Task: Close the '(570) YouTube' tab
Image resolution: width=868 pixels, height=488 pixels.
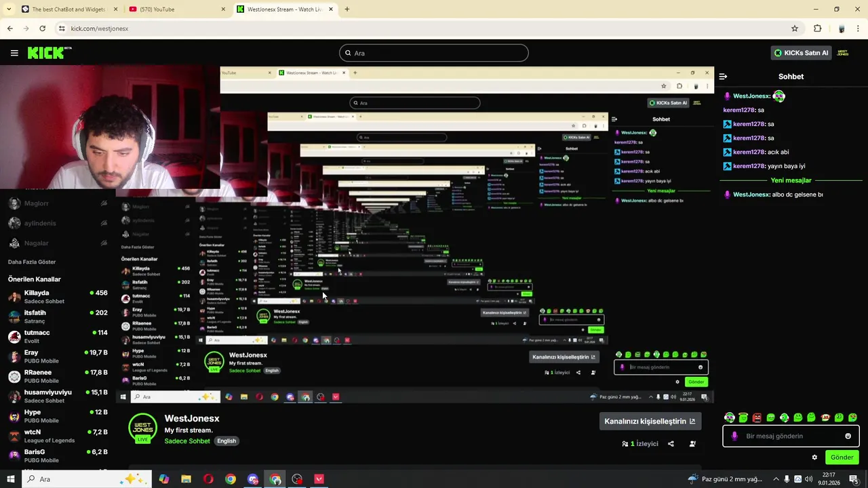Action: click(x=223, y=9)
